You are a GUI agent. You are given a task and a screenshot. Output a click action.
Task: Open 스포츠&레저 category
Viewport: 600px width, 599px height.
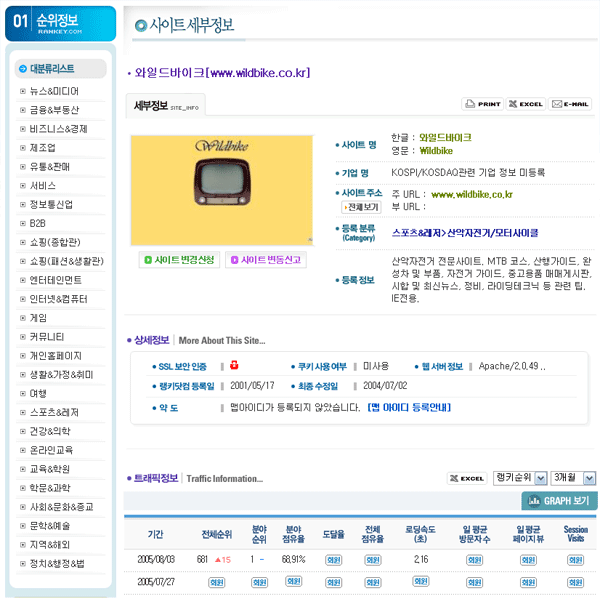(x=54, y=412)
